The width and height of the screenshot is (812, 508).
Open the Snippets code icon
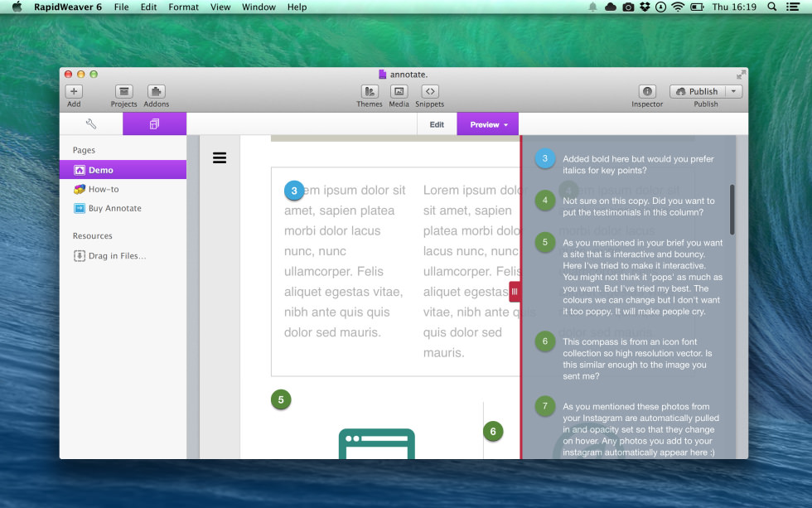(430, 92)
